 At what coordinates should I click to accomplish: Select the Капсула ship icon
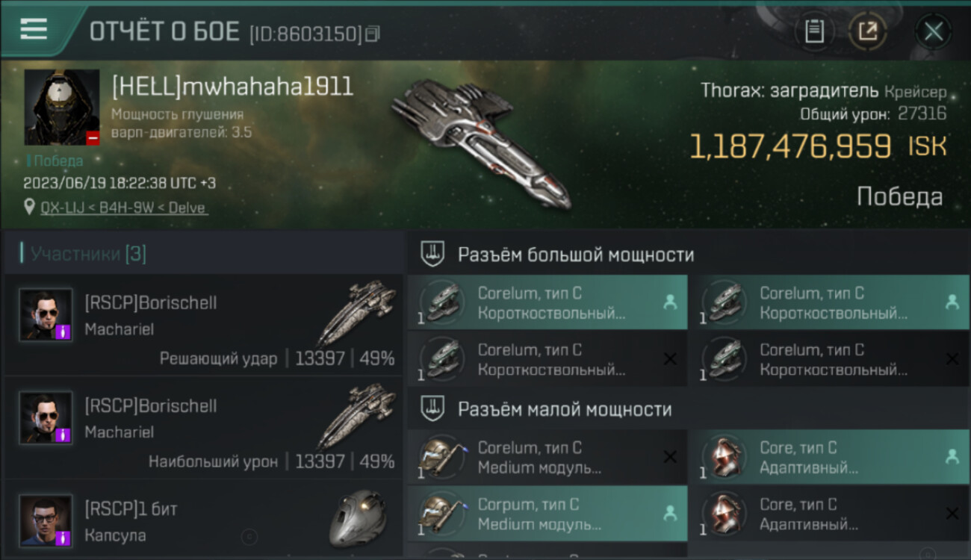(359, 519)
